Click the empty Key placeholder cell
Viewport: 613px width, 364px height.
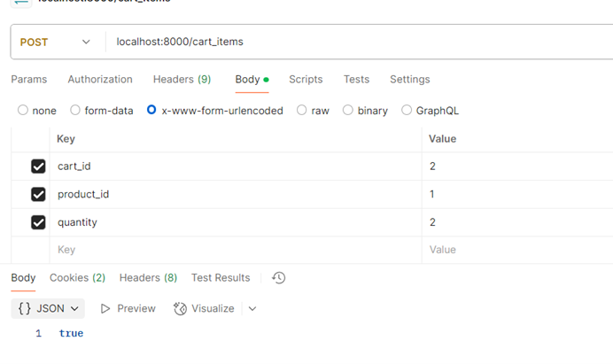(x=230, y=251)
